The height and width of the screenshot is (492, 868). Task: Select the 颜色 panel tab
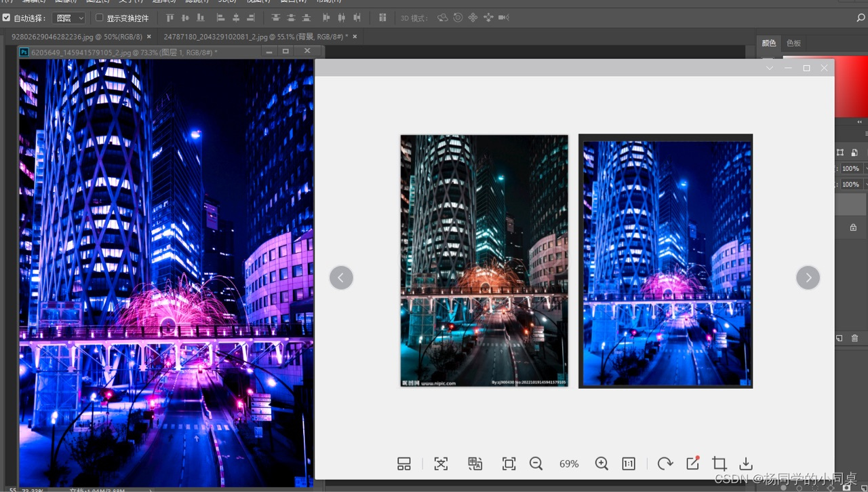point(768,43)
